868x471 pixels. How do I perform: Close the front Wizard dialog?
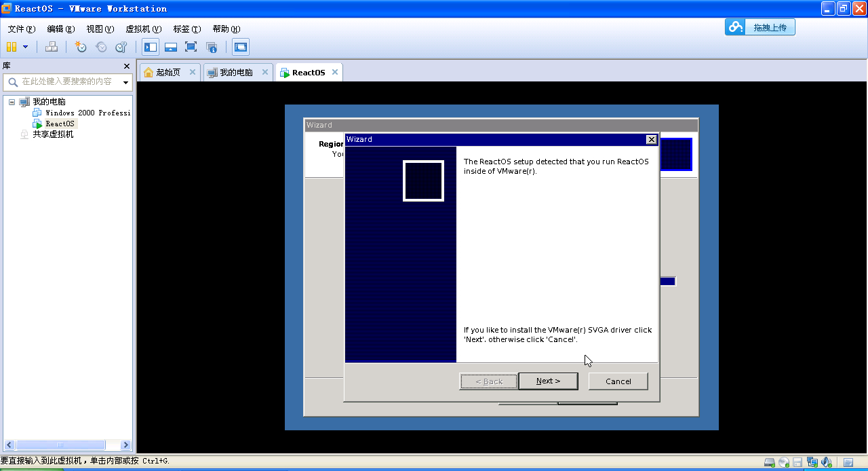651,139
